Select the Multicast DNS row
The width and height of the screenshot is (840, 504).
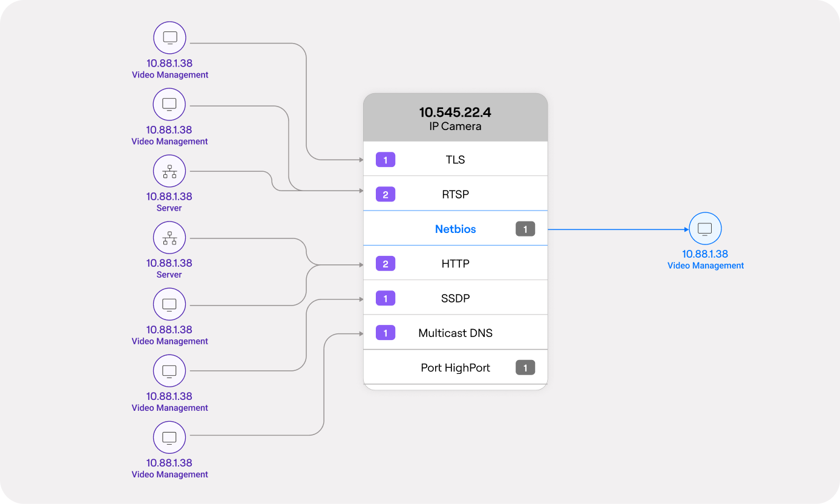455,333
